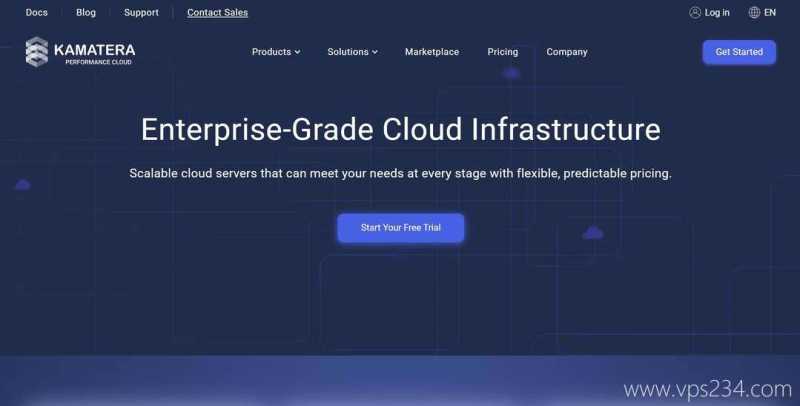The image size is (800, 406).
Task: Click the Kamatera logo icon
Action: pos(37,52)
